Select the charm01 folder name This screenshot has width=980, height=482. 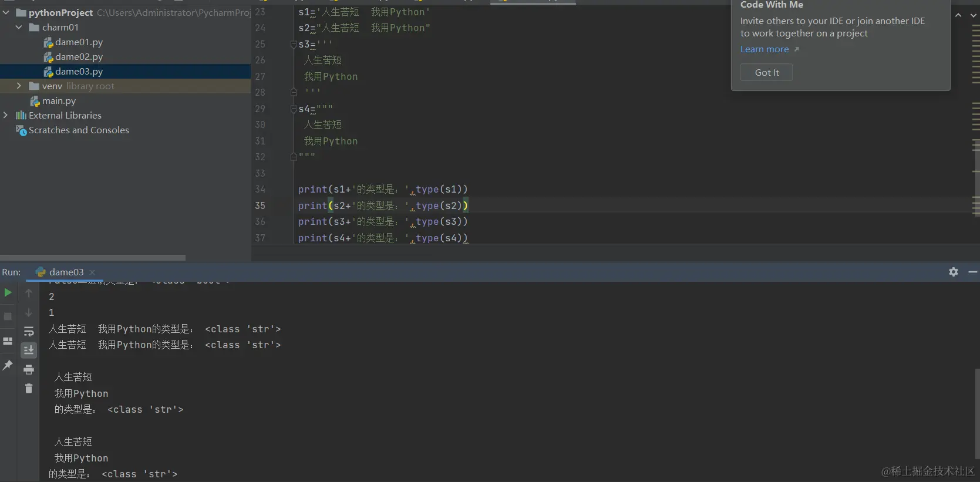pos(60,28)
